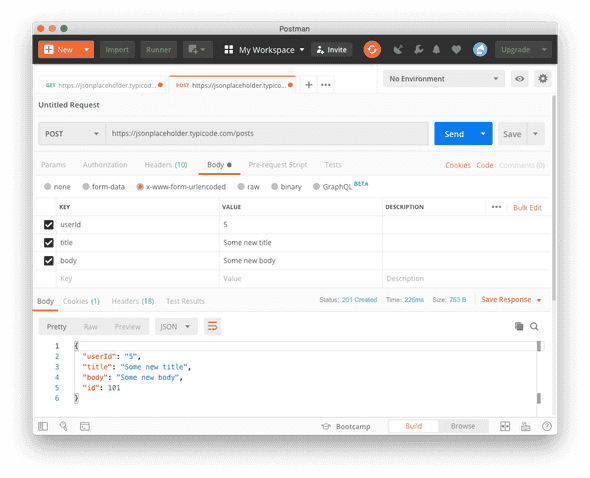
Task: Open response Headers (18) tab
Action: click(133, 301)
